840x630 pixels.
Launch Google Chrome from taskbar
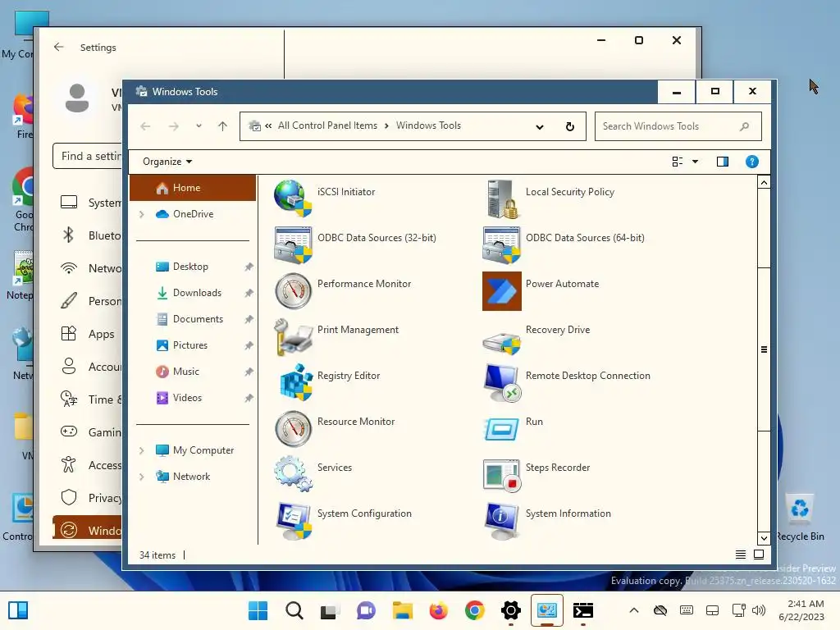pyautogui.click(x=475, y=610)
